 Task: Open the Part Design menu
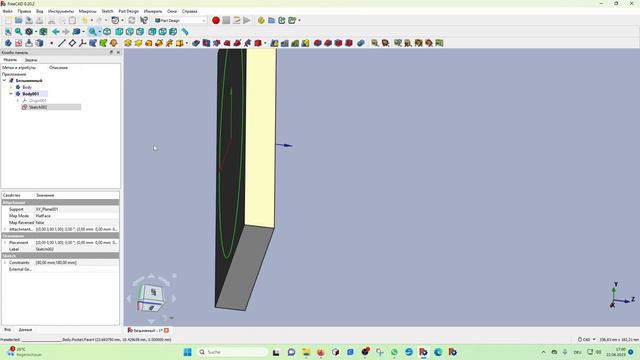129,11
